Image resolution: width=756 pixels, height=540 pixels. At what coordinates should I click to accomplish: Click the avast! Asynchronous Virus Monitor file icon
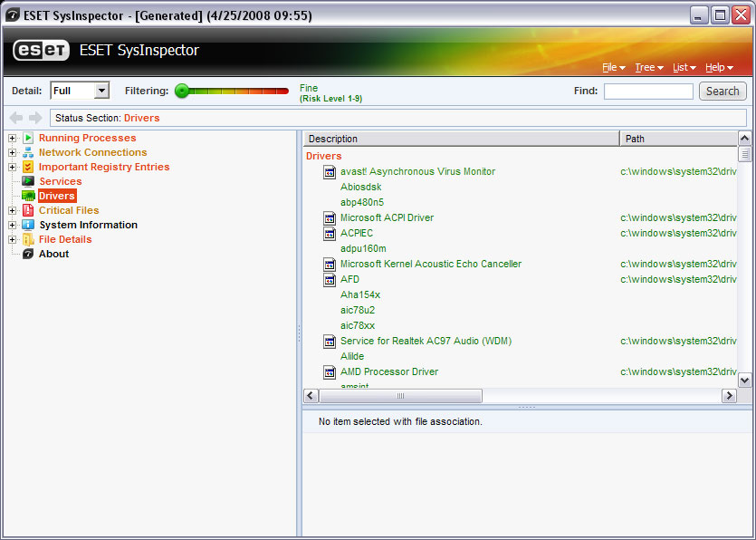point(330,172)
